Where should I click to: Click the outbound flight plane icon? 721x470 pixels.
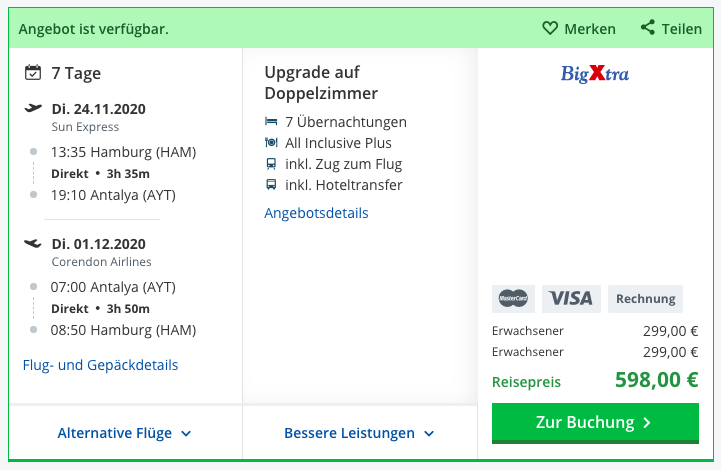click(33, 109)
